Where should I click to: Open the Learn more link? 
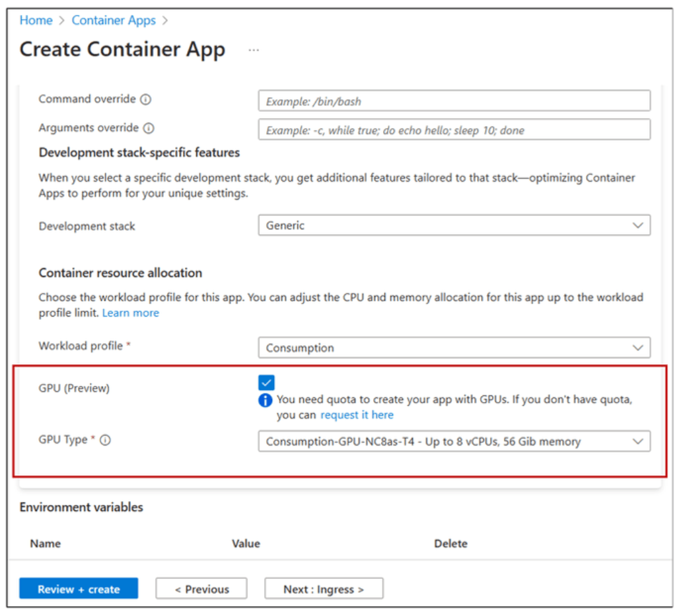point(130,312)
